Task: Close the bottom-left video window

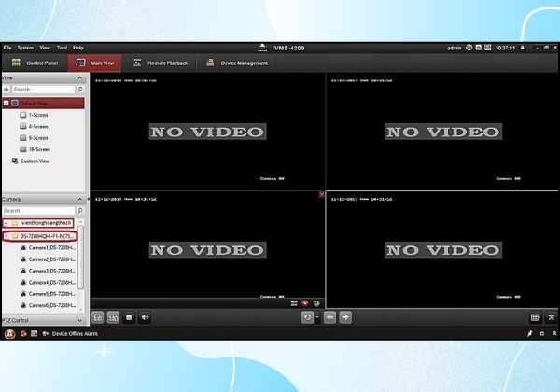Action: pyautogui.click(x=321, y=194)
